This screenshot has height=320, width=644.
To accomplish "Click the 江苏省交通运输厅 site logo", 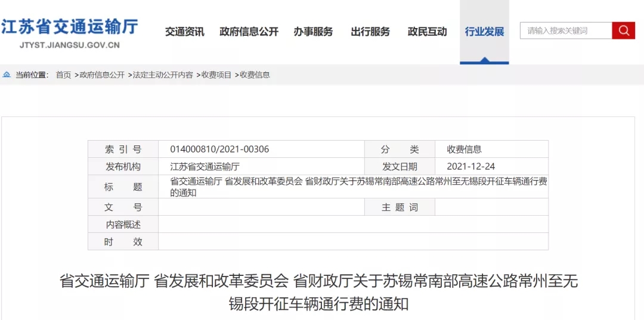I will (x=69, y=27).
